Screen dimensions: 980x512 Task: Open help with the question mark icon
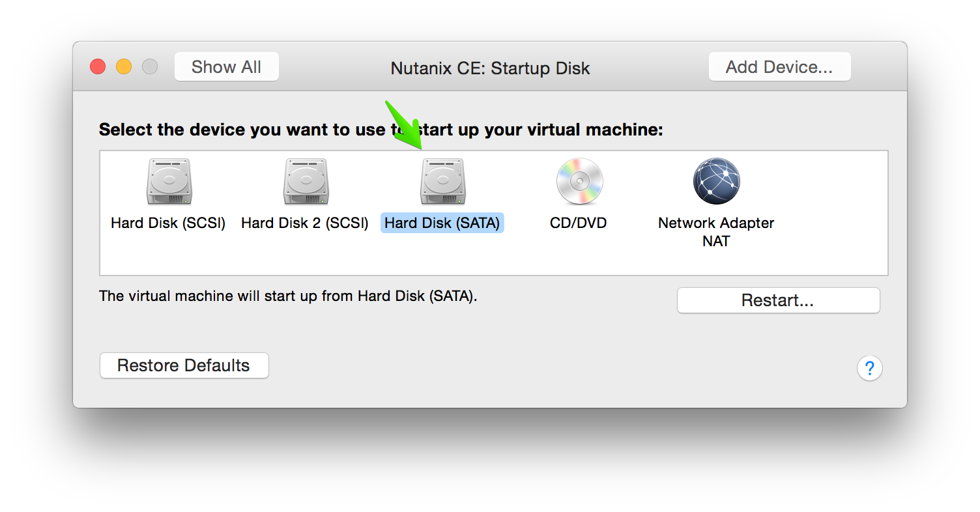869,369
